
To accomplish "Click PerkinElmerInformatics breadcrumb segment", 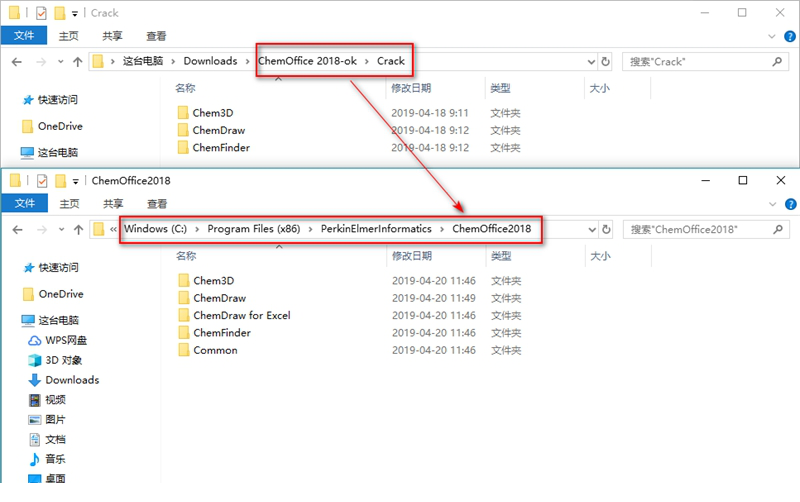I will 376,229.
